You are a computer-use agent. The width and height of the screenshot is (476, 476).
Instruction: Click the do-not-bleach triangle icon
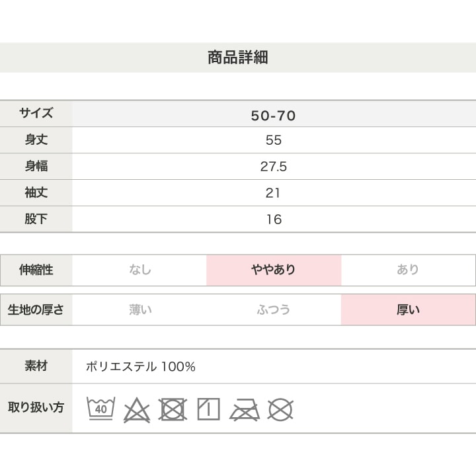click(x=137, y=410)
